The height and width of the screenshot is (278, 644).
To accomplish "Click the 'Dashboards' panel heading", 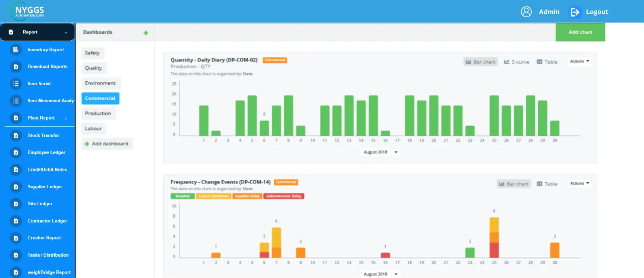I will click(x=98, y=32).
